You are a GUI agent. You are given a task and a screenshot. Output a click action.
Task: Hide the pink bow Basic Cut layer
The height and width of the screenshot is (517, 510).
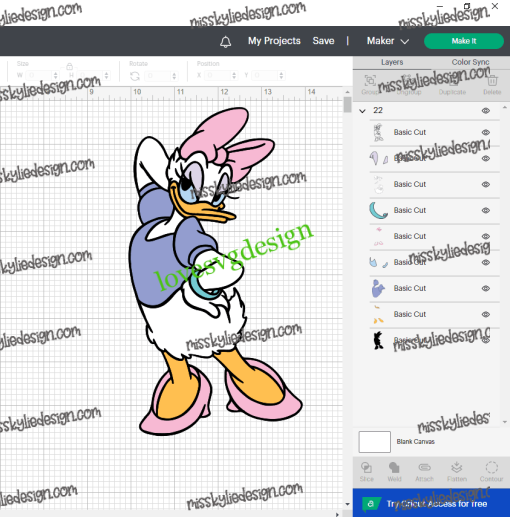[x=486, y=236]
